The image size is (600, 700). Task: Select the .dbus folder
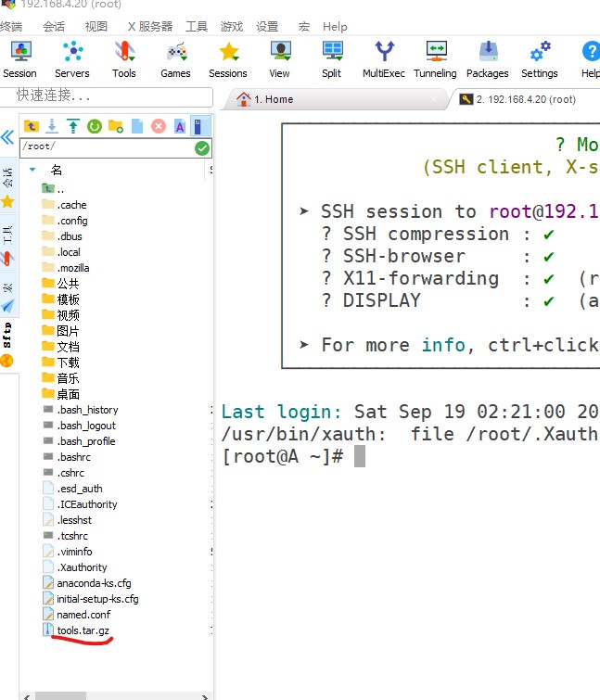pyautogui.click(x=62, y=236)
